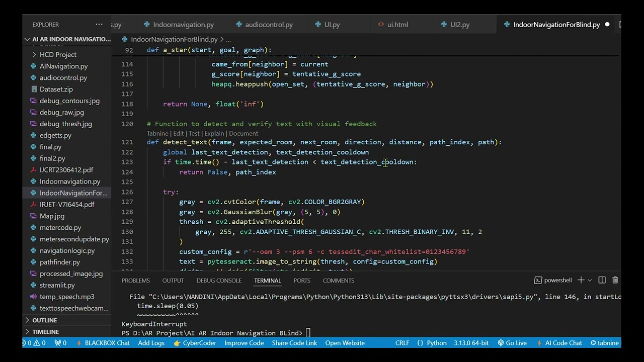Click unsaved dot on IndoorNavigationForBlind.py tab
Viewport: 644px width, 362px height.
pyautogui.click(x=607, y=24)
